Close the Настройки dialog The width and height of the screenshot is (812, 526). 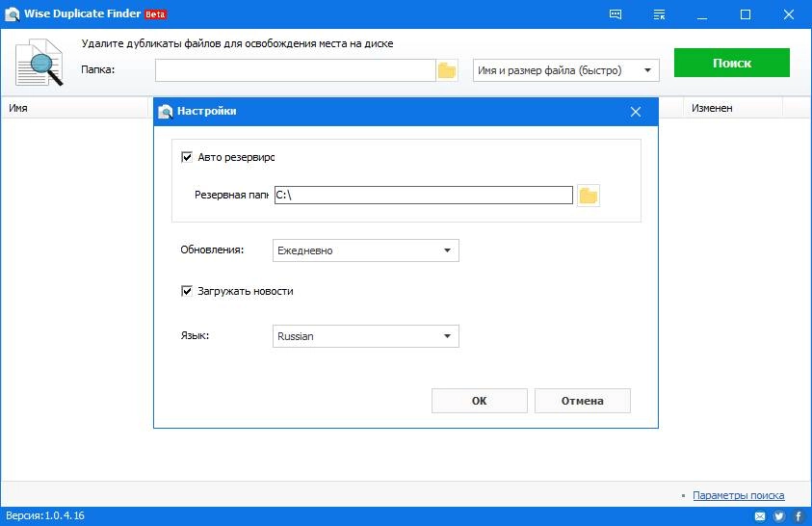pyautogui.click(x=636, y=112)
